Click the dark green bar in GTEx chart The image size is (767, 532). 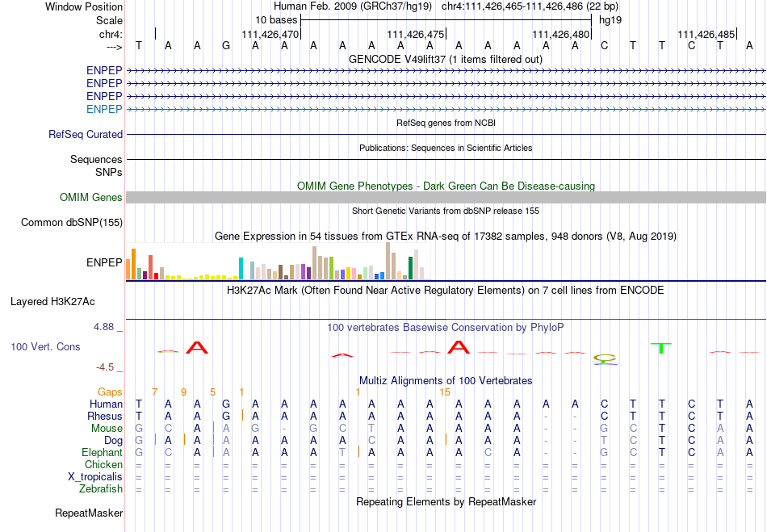point(410,268)
